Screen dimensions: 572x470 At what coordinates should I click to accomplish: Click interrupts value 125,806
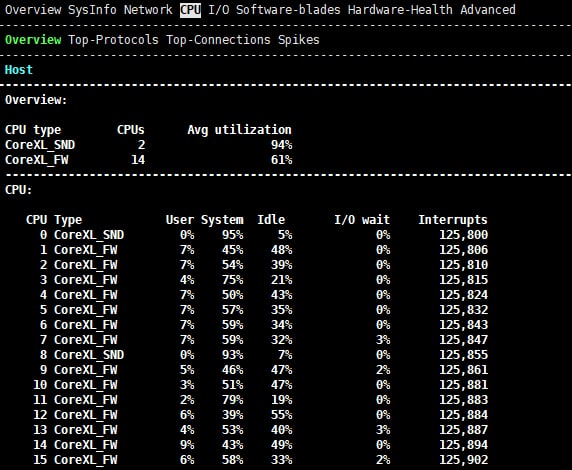click(463, 250)
